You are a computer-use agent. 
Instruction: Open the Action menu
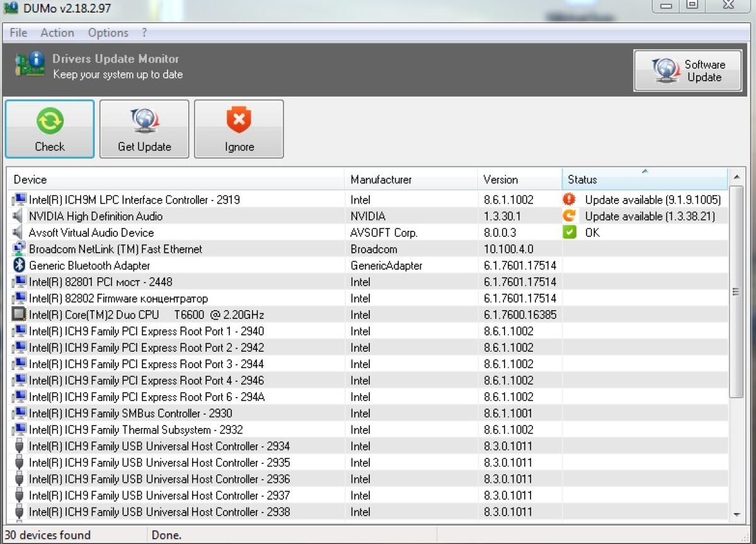(x=57, y=32)
